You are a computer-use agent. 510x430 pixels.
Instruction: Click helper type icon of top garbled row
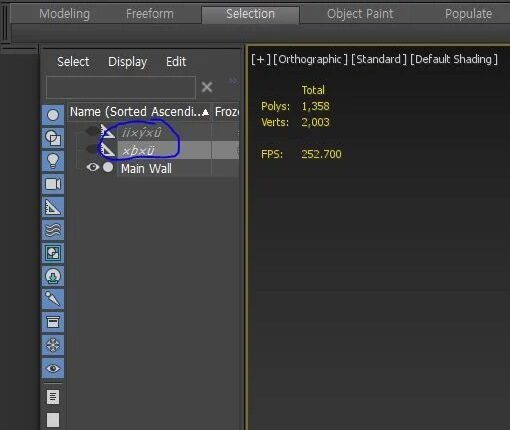[x=108, y=132]
